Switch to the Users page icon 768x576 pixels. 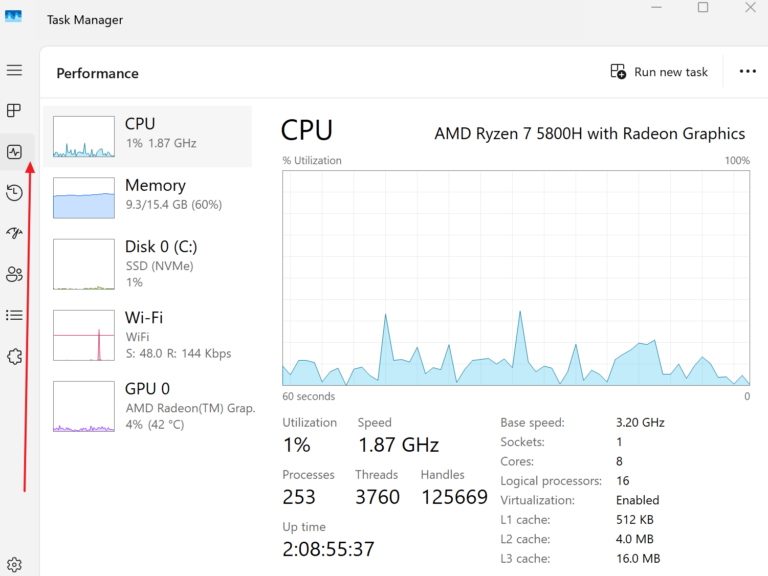pyautogui.click(x=14, y=274)
